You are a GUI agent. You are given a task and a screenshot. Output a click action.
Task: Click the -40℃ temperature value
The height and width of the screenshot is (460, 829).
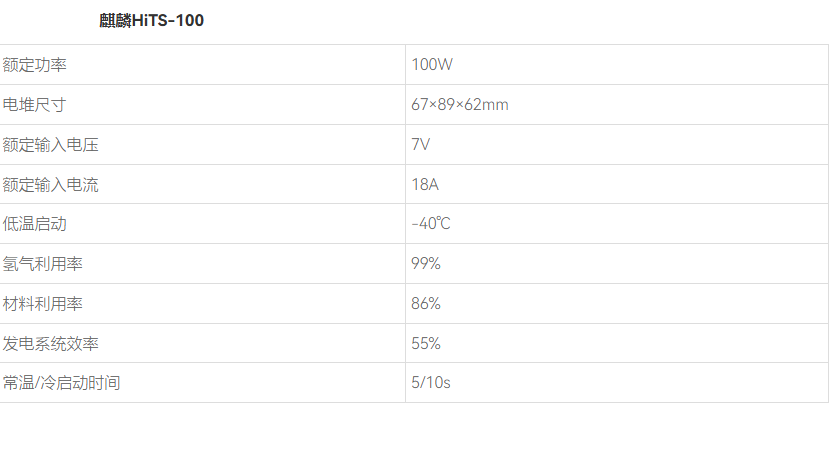point(431,224)
